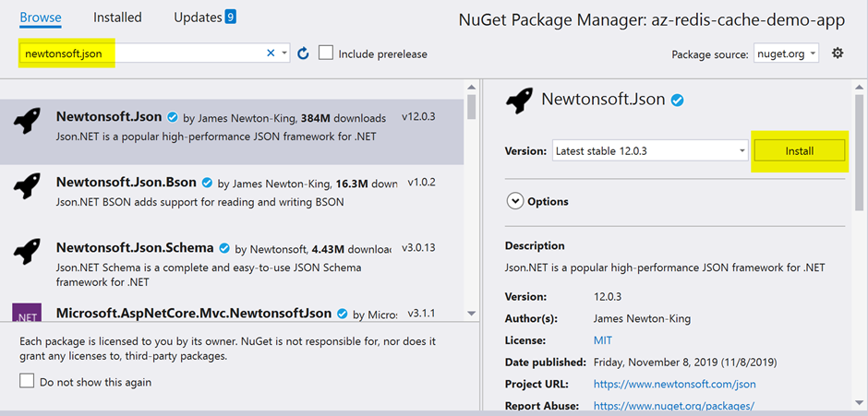
Task: Check Do not show this again
Action: coord(27,381)
